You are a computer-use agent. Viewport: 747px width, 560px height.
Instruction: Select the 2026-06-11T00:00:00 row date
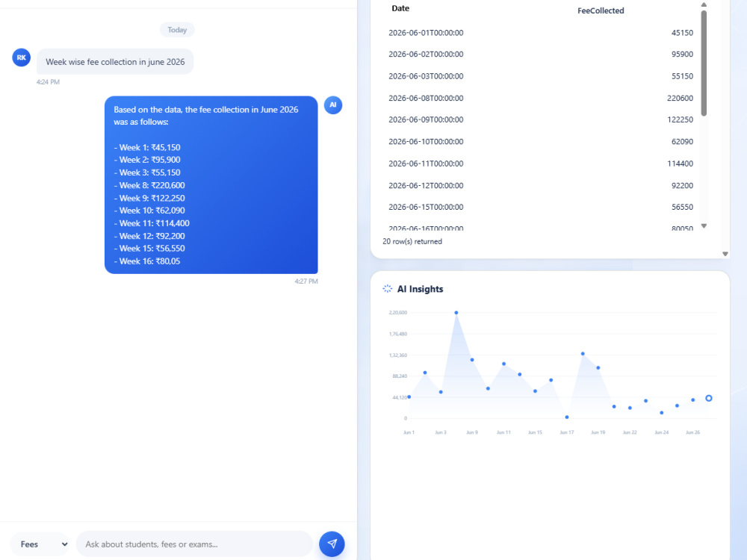[426, 164]
